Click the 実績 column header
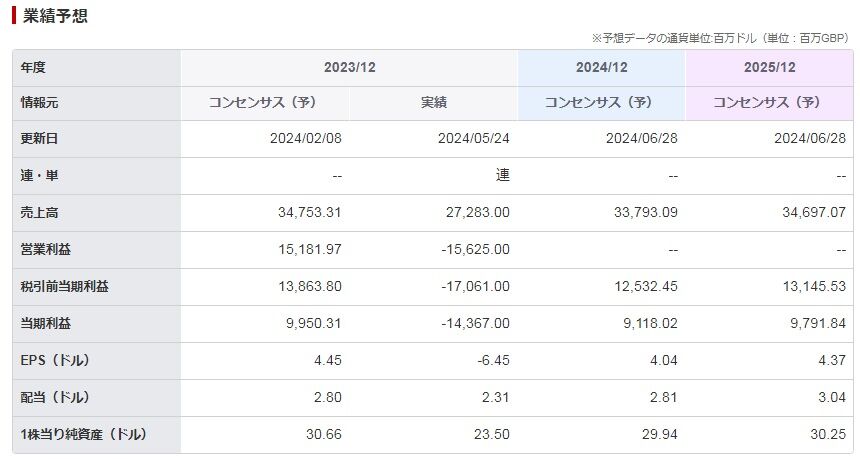The height and width of the screenshot is (459, 860). [433, 103]
